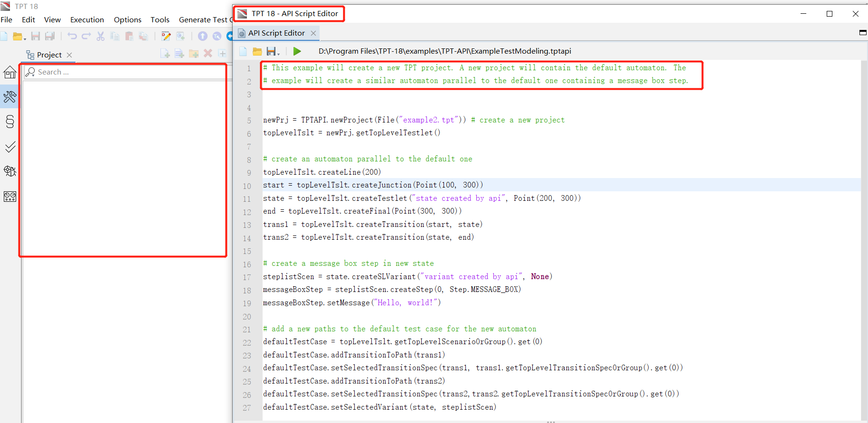The height and width of the screenshot is (423, 868).
Task: Click the red delete X icon in Project panel
Action: 208,54
